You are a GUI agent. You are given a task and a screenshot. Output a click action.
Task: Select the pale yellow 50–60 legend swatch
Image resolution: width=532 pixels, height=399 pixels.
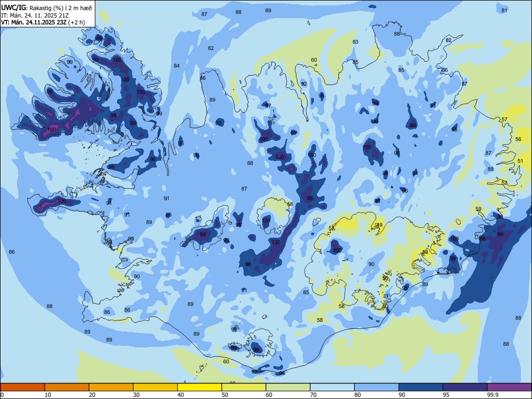[244, 387]
